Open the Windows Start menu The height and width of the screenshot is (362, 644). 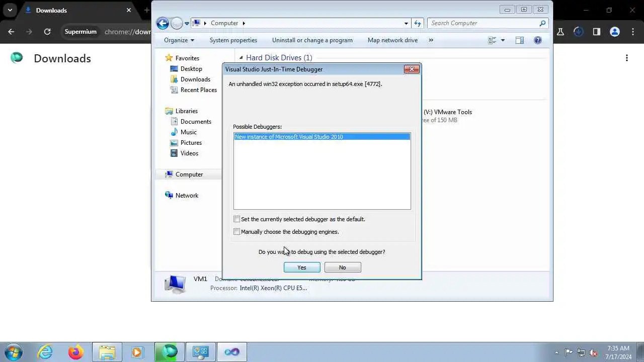click(x=13, y=352)
